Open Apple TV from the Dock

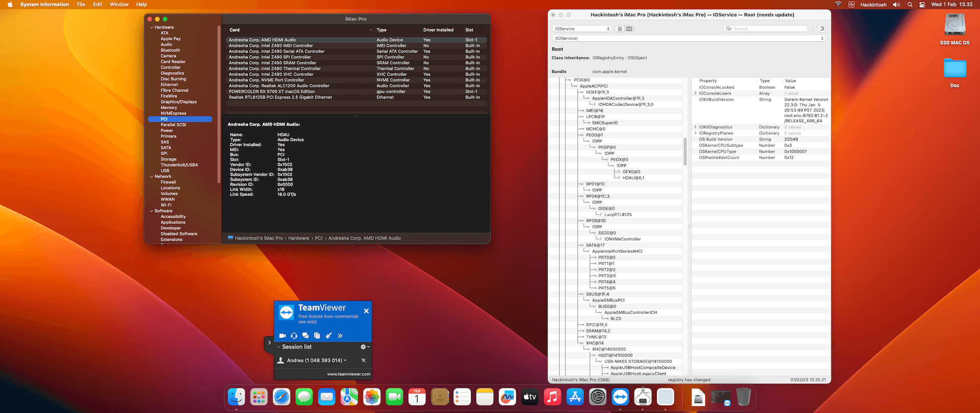point(530,397)
